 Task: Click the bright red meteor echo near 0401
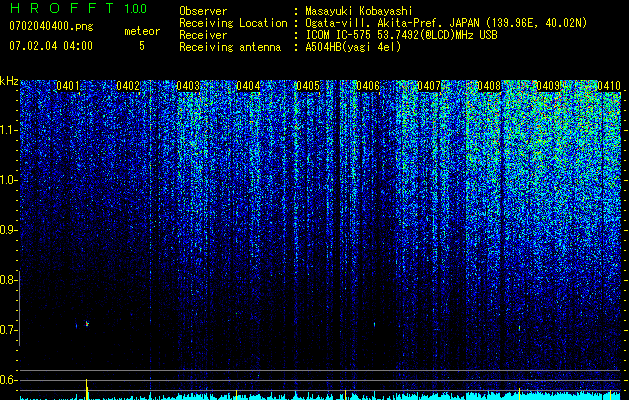pyautogui.click(x=87, y=323)
